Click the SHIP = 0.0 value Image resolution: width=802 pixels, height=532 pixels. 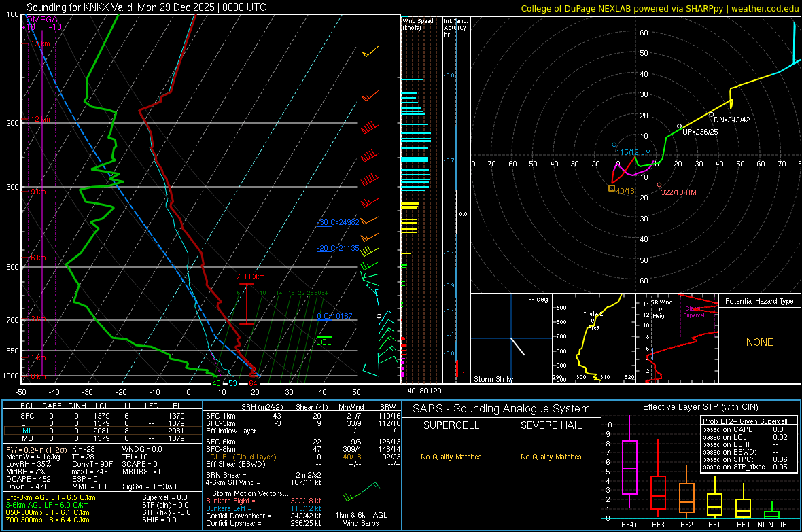159,520
